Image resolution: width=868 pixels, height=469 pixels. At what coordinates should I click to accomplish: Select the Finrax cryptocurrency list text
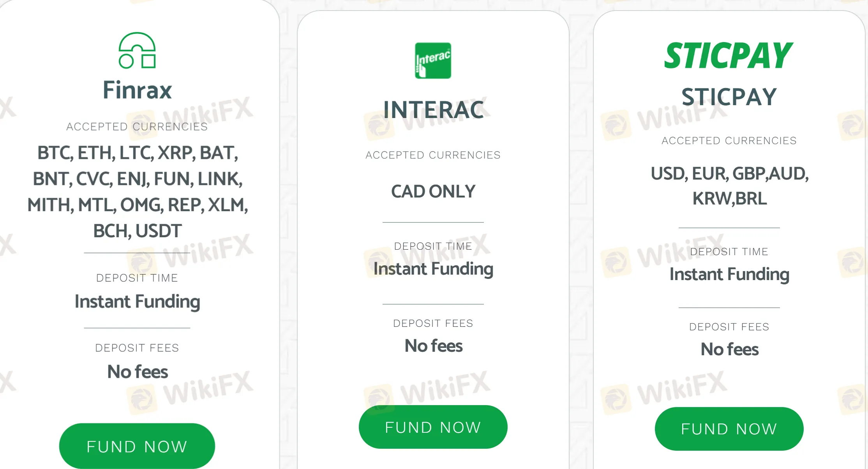(137, 192)
